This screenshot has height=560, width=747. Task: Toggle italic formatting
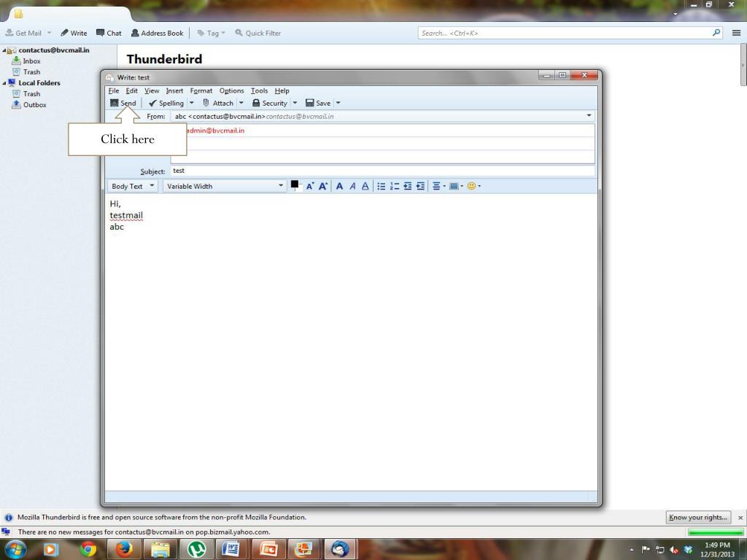[352, 186]
